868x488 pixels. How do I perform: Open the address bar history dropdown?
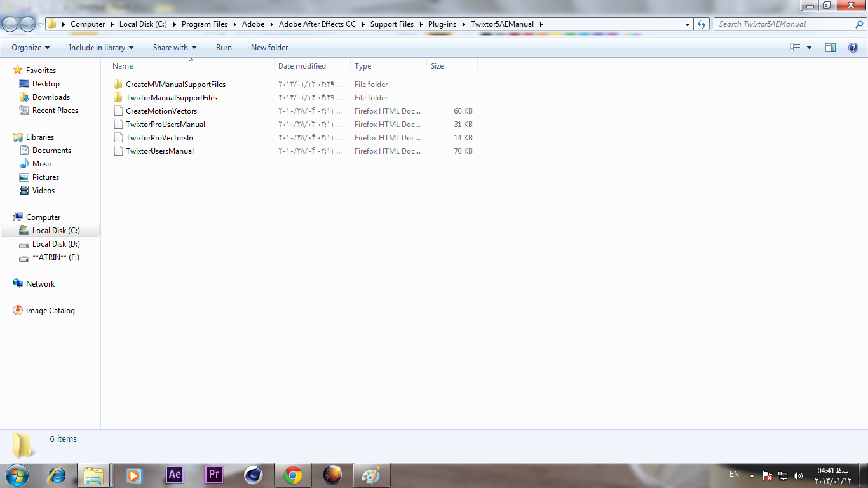pyautogui.click(x=688, y=24)
